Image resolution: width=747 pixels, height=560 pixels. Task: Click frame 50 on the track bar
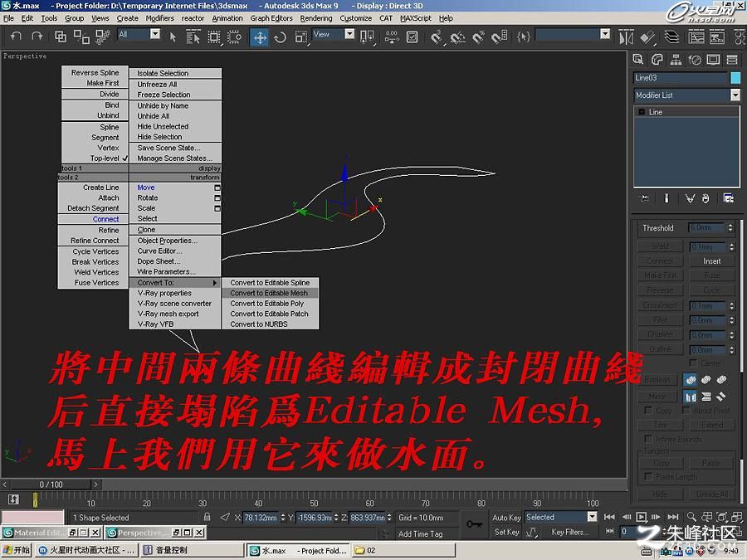click(x=314, y=500)
